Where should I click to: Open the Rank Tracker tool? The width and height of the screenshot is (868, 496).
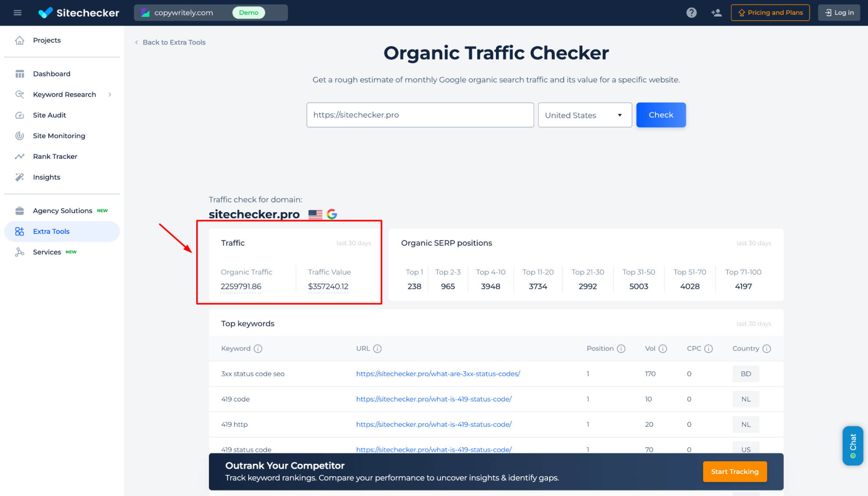[55, 156]
